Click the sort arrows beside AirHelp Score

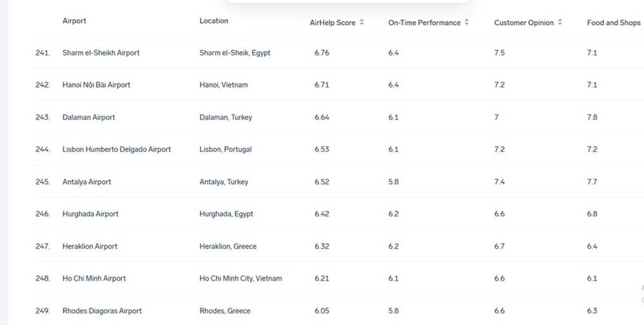(x=362, y=23)
